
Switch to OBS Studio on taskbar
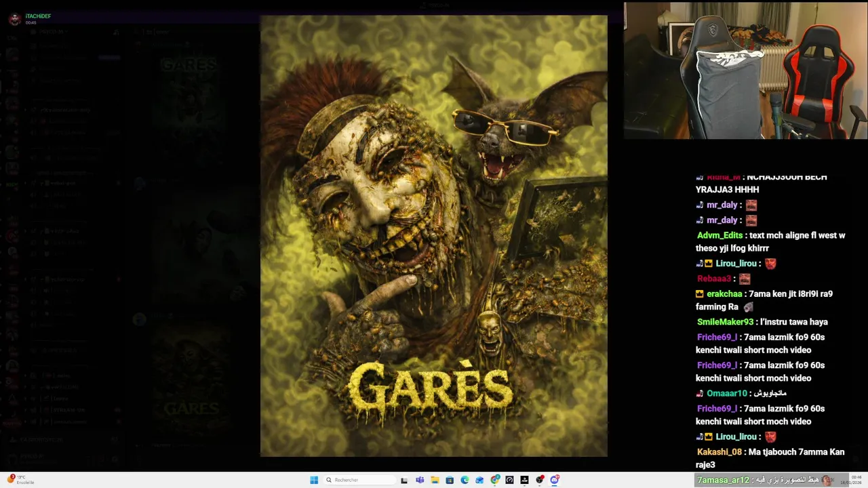(540, 480)
